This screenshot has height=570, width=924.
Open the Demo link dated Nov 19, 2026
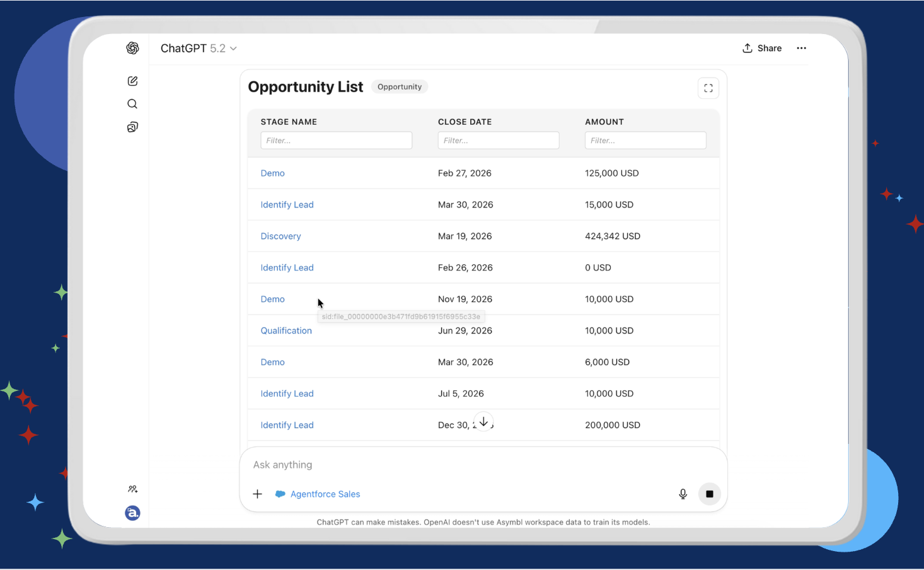[273, 299]
